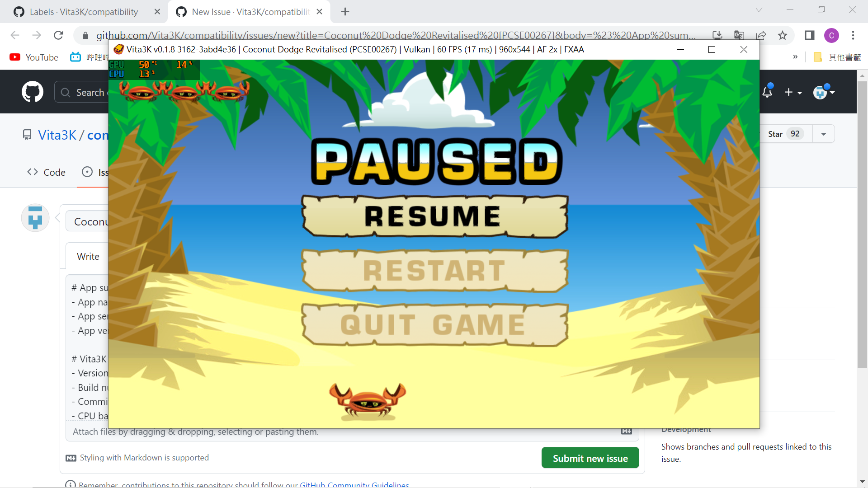868x488 pixels.
Task: Open the 其他書籤 bookmarks folder
Action: click(837, 57)
